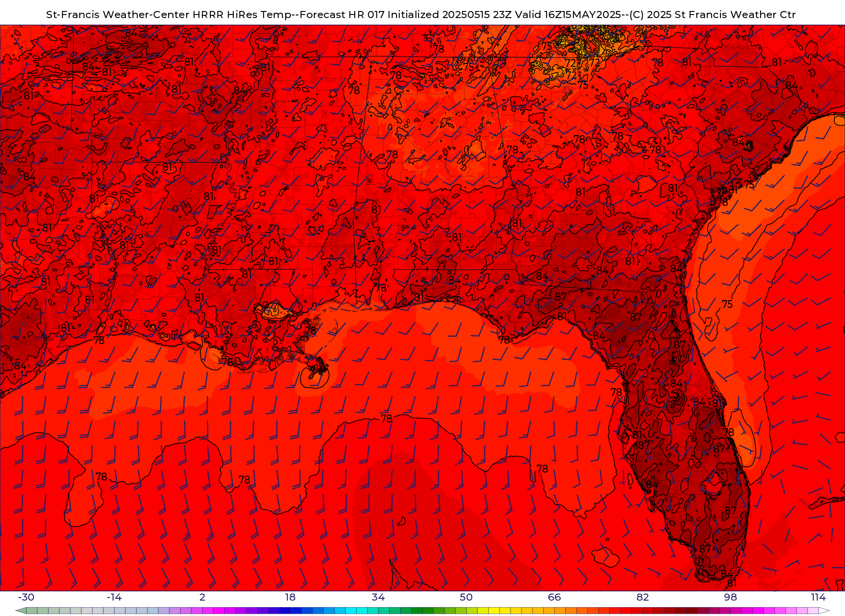This screenshot has height=616, width=845.
Task: Click the 98 label on the temperature scale
Action: point(731,597)
